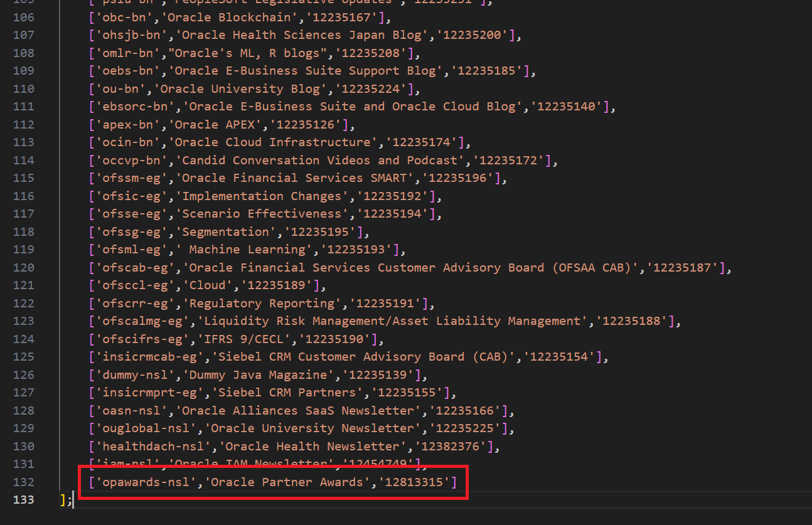The height and width of the screenshot is (525, 812).
Task: Click the ' Machine Learning' string
Action: click(x=243, y=250)
